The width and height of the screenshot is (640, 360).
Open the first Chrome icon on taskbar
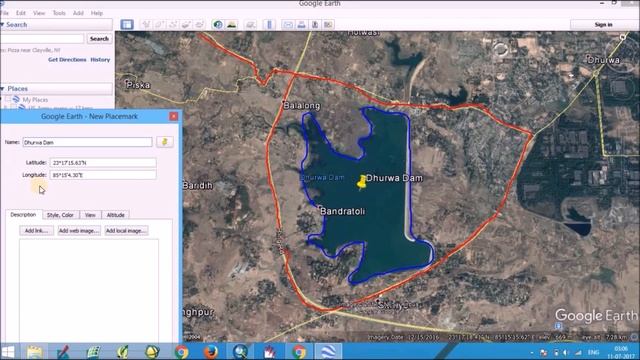tap(181, 351)
